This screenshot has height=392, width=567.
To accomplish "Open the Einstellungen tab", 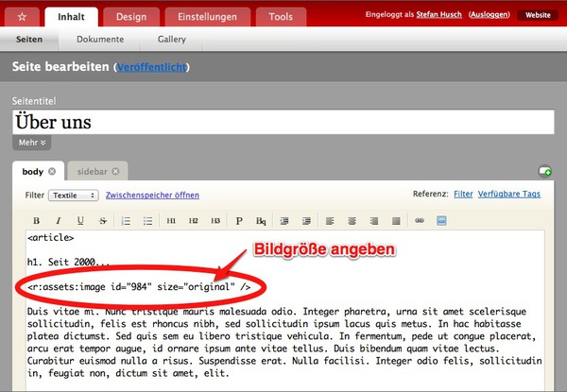I will pyautogui.click(x=208, y=17).
